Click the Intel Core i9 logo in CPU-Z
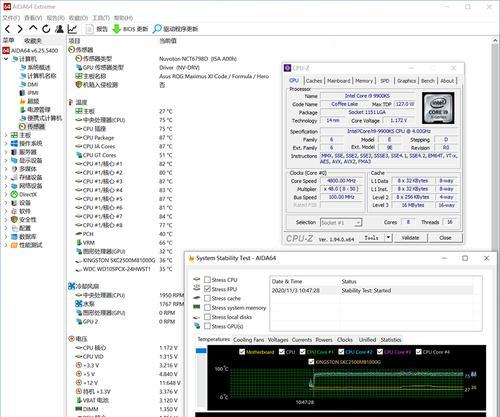This screenshot has height=417, width=500. [438, 108]
